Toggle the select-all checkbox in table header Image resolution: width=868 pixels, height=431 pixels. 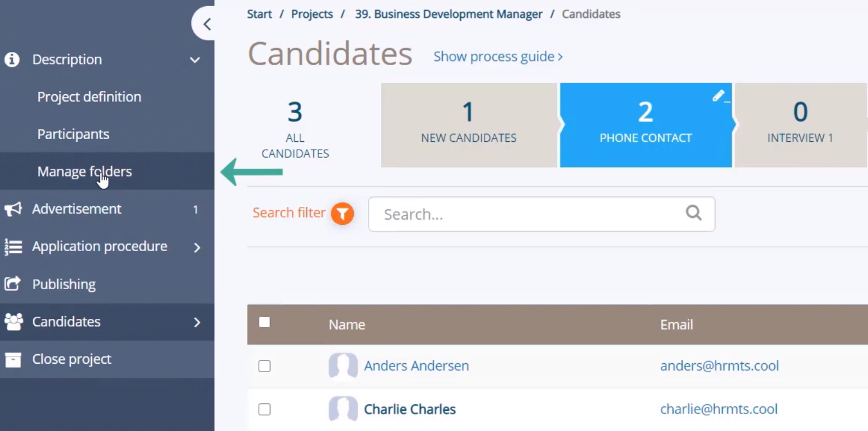click(x=264, y=322)
